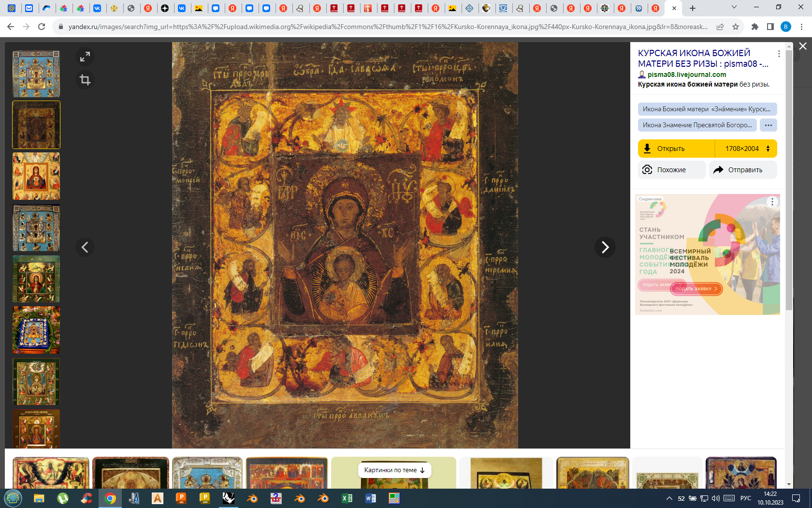Image resolution: width=812 pixels, height=508 pixels.
Task: Open uTorrent from the taskbar
Action: coord(63,498)
